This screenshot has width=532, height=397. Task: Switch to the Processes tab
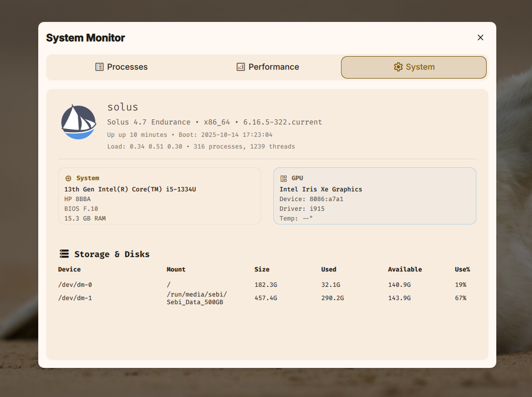pos(121,67)
